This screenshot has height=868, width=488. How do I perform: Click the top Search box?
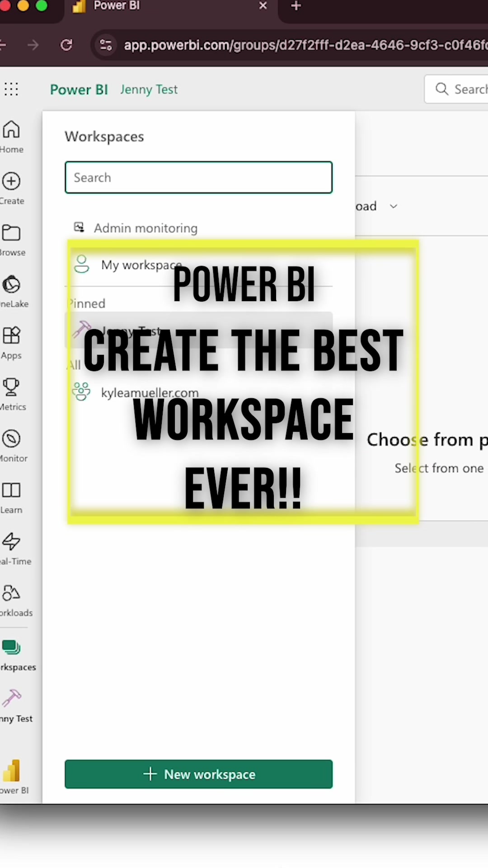click(x=456, y=89)
